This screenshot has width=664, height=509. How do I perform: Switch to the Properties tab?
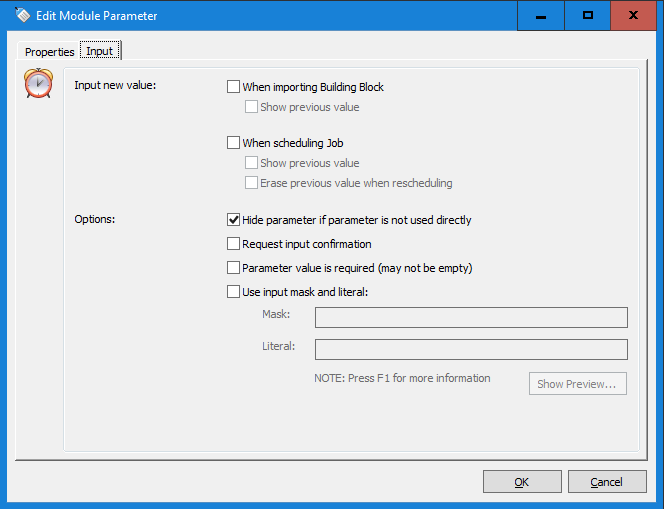coord(50,52)
